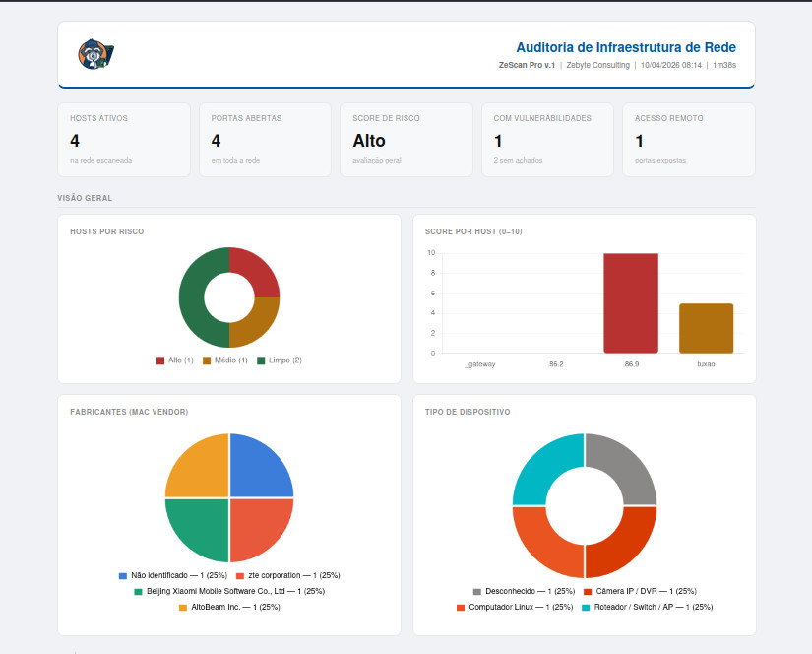
Task: Expand the HOSTS POR RISCO panel
Action: coord(111,231)
